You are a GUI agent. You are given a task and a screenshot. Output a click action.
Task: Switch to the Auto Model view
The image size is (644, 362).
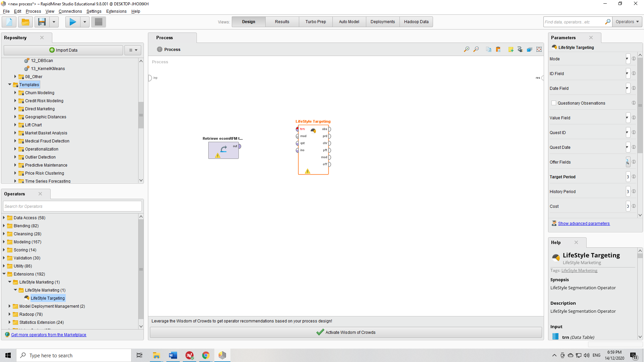tap(349, 22)
